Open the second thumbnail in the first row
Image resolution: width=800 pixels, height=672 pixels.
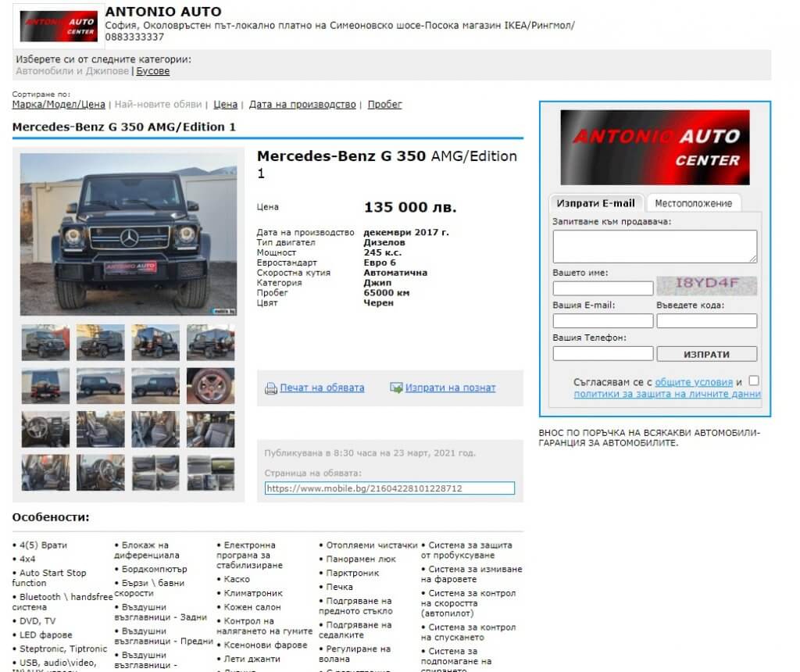click(x=101, y=342)
